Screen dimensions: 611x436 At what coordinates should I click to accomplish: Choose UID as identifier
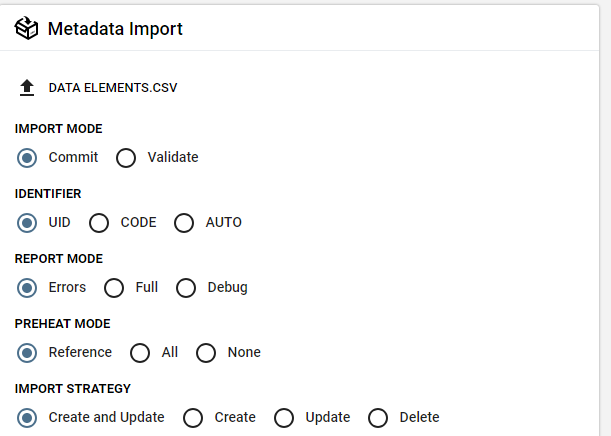pyautogui.click(x=27, y=223)
